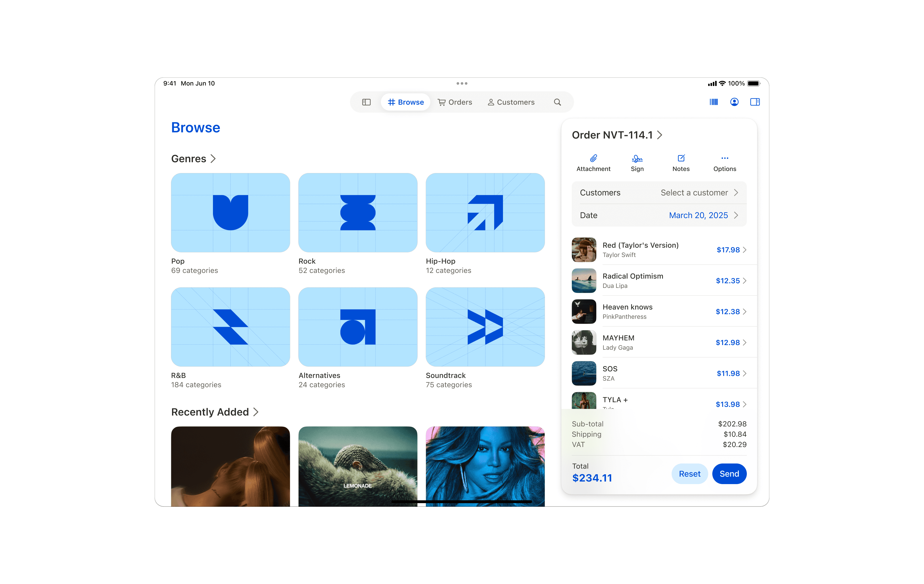The width and height of the screenshot is (924, 584).
Task: Add an attachment to the order
Action: (593, 163)
